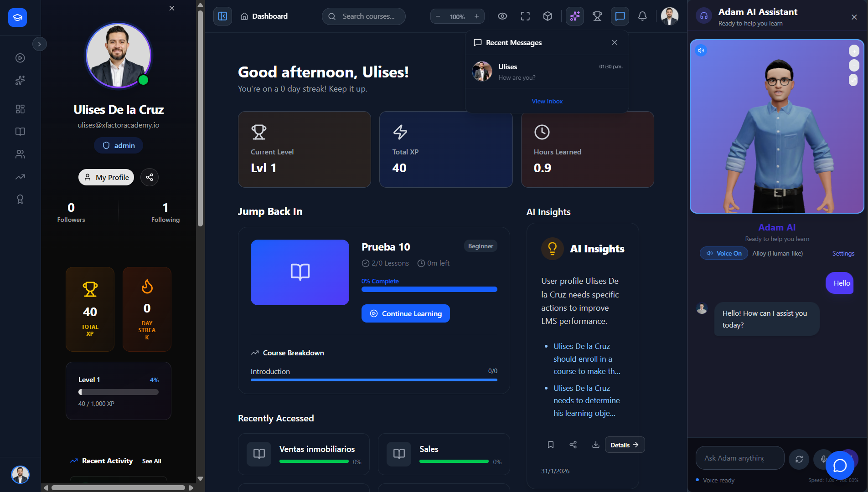Open Settings for Adam AI voice

click(x=843, y=253)
